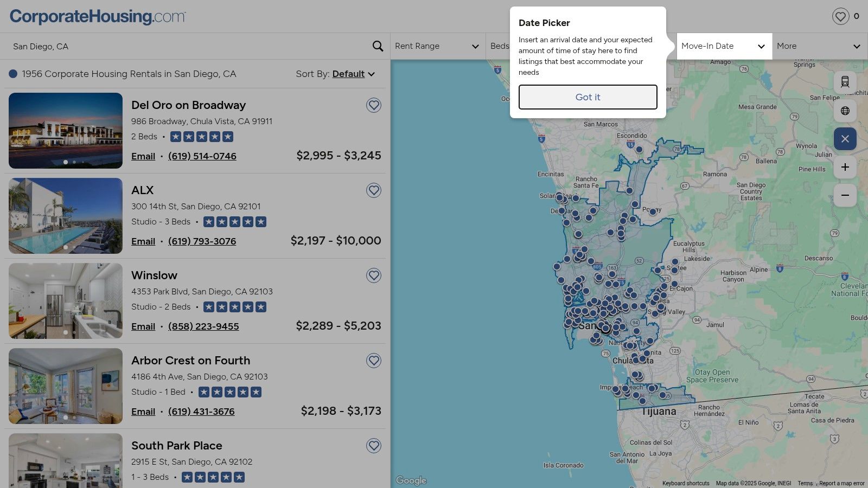Call Winslow at (858) 223-9455
The image size is (868, 488).
[x=203, y=326]
